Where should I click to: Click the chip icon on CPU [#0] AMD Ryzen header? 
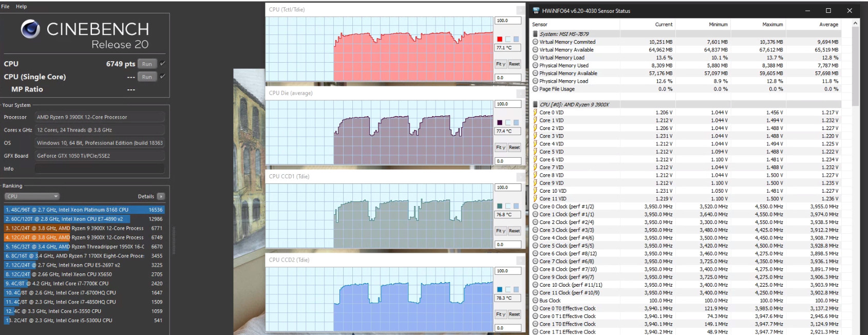[535, 104]
